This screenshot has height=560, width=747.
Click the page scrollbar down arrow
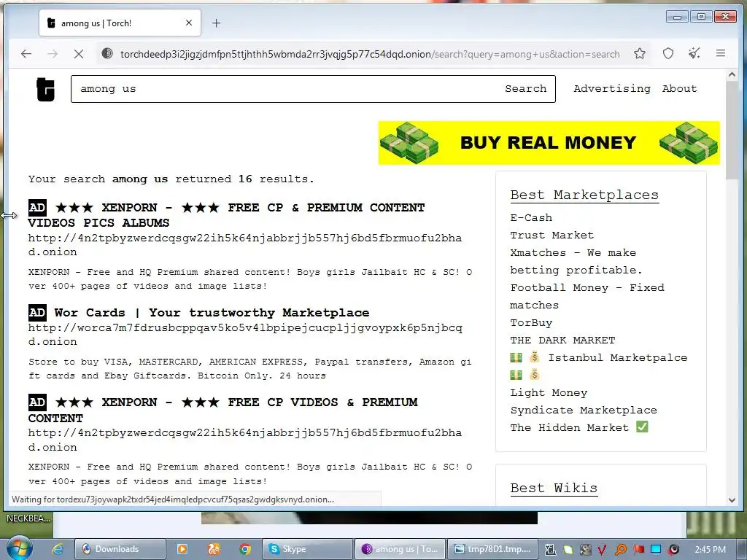tap(732, 500)
